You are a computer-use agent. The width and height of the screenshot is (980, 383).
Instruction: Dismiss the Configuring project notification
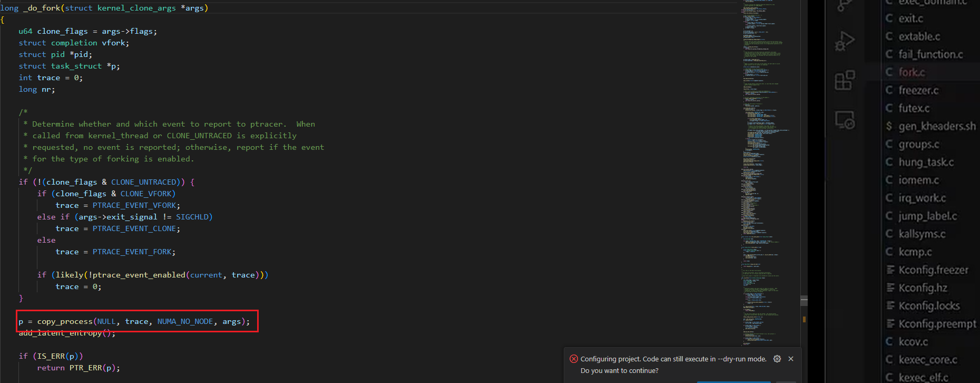(791, 359)
